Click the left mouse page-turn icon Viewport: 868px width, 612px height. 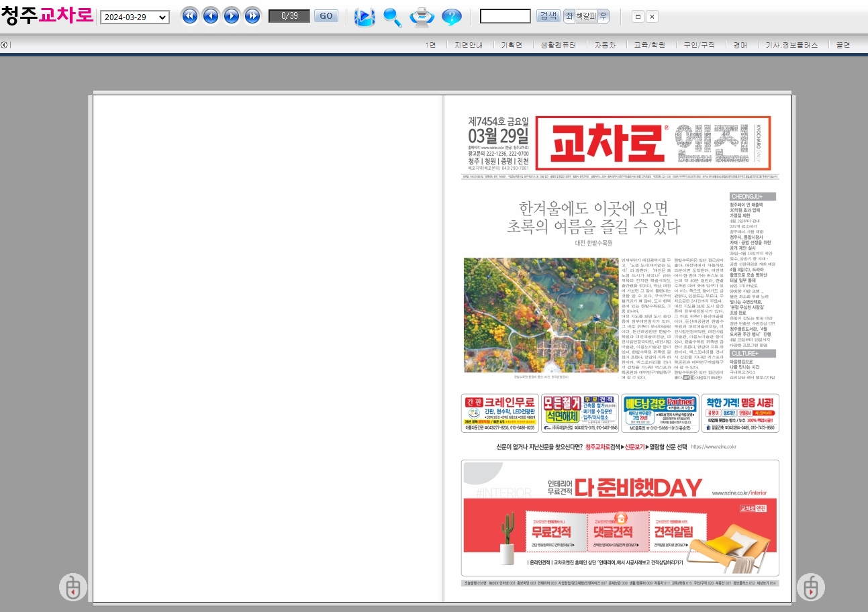click(x=73, y=587)
